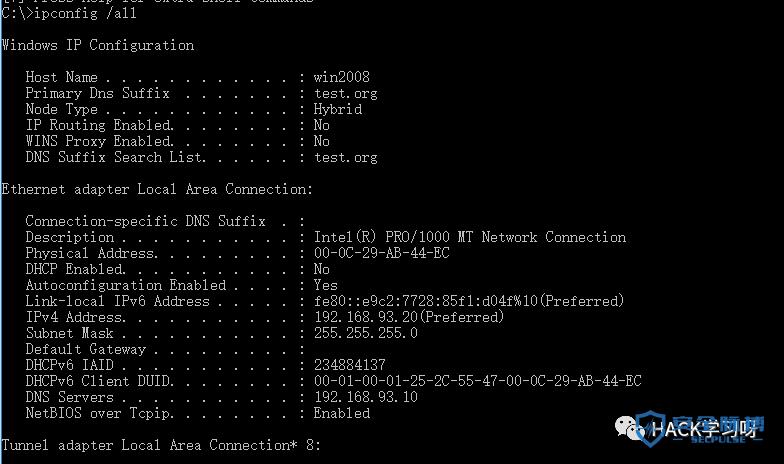Click the NetBIOS over Tcpip Enabled value
The height and width of the screenshot is (464, 784).
(x=342, y=413)
